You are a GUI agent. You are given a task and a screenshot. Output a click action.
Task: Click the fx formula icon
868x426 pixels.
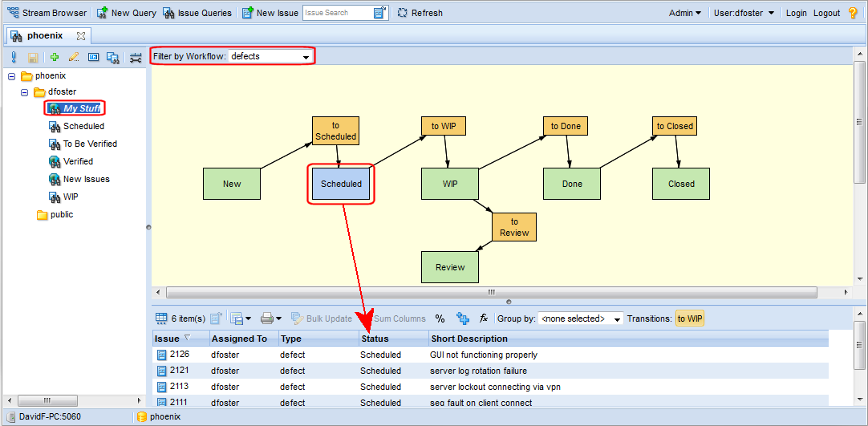point(484,318)
